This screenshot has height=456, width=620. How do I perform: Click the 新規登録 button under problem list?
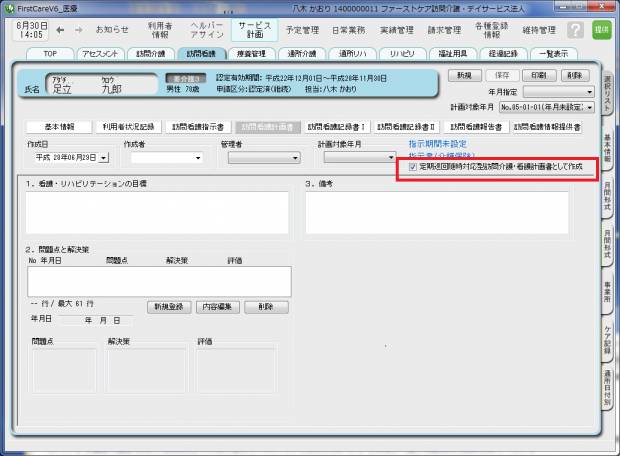[x=168, y=307]
